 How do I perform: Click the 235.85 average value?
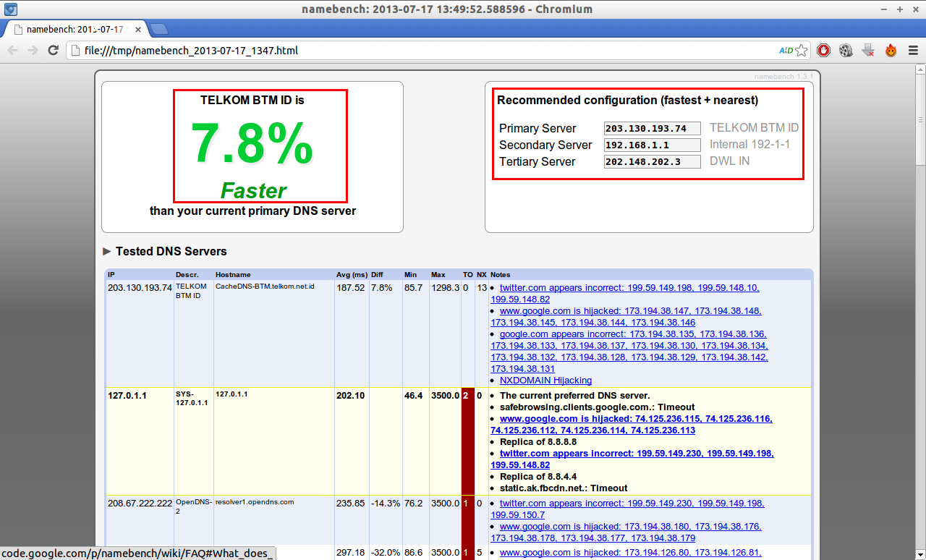(x=351, y=503)
